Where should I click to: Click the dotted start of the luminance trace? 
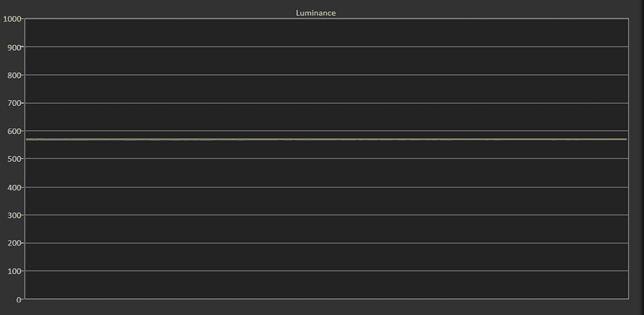(x=49, y=139)
